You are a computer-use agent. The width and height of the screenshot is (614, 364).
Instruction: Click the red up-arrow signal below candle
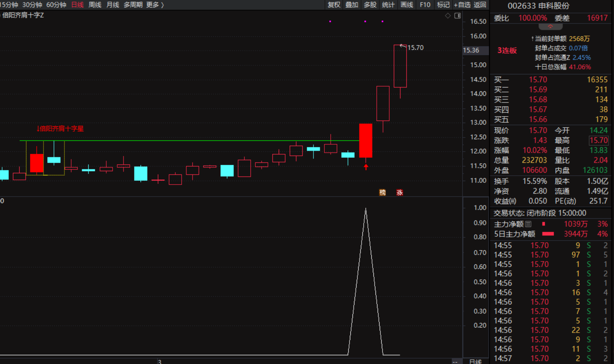[366, 167]
